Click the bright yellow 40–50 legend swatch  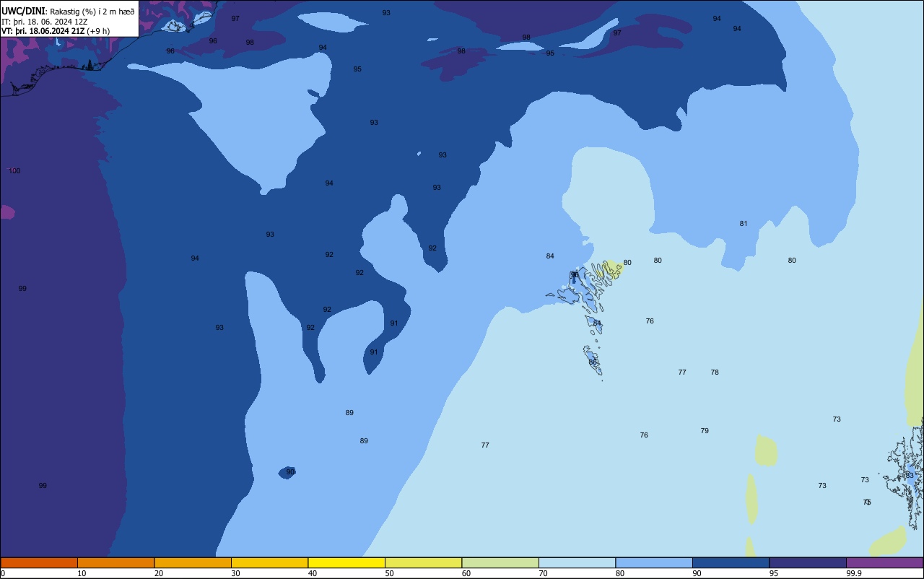point(346,562)
